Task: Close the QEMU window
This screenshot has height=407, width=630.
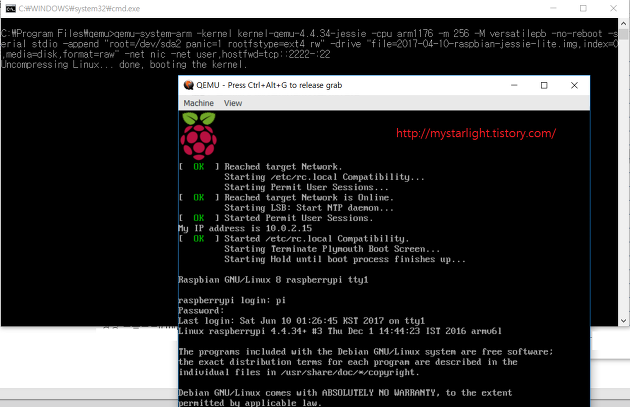Action: 574,85
